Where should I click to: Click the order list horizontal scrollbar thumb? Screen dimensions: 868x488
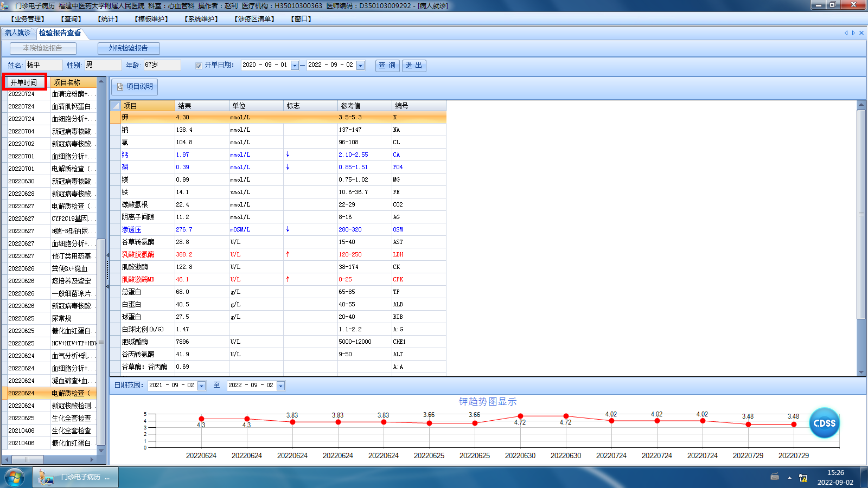pos(27,460)
